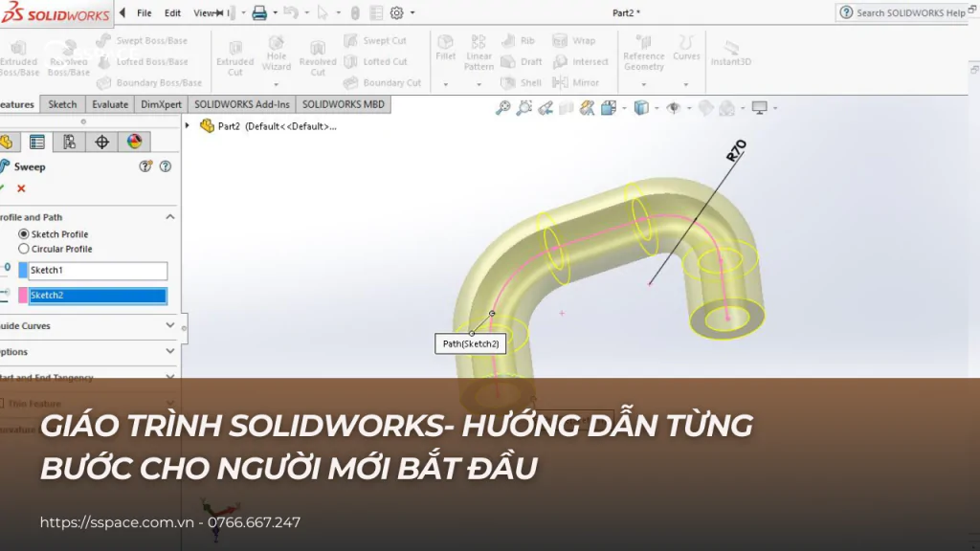Viewport: 980px width, 551px height.
Task: Click the Sketch1 profile selection box
Action: (99, 271)
